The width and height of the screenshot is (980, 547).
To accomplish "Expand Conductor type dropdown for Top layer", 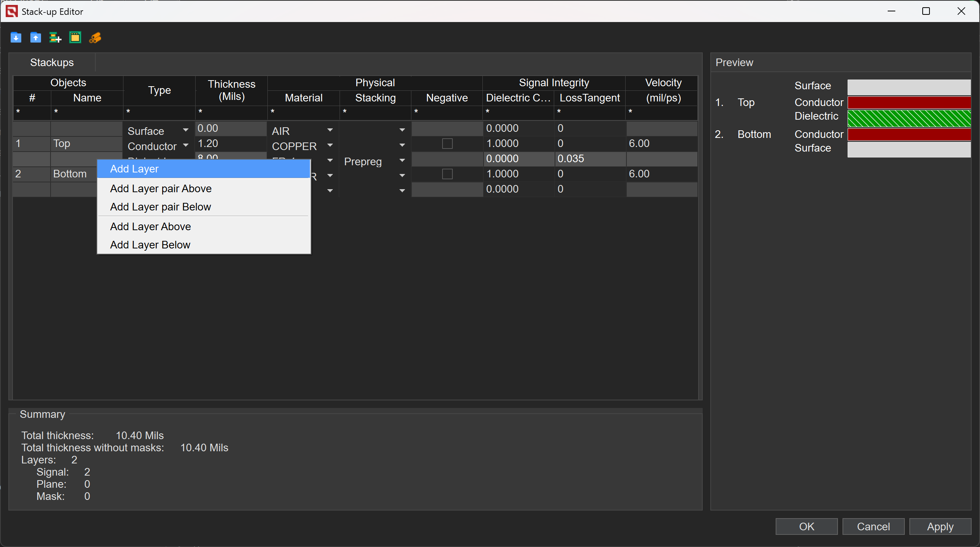I will coord(185,145).
